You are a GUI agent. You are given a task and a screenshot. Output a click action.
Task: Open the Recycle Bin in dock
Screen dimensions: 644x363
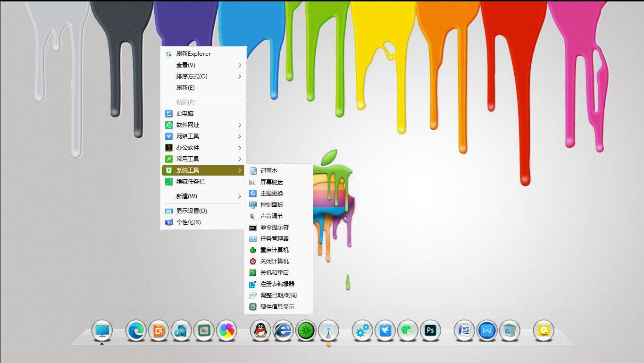510,331
